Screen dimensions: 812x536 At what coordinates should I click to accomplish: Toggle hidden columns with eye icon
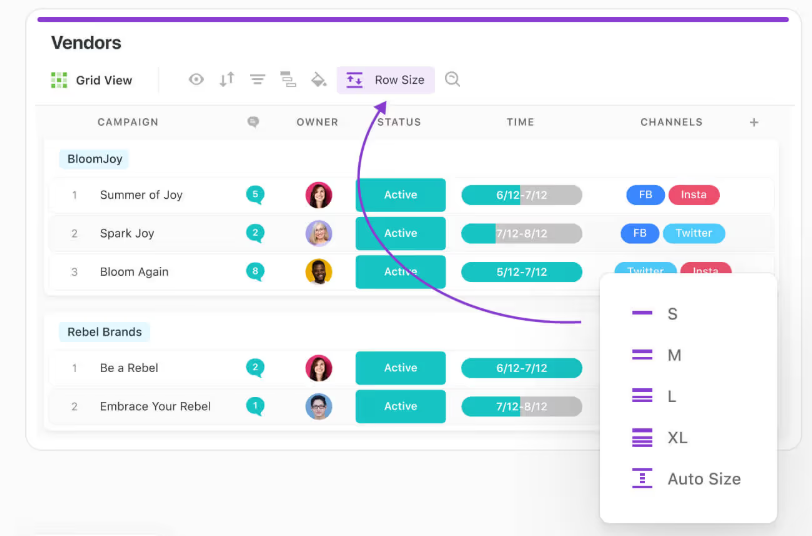coord(196,80)
